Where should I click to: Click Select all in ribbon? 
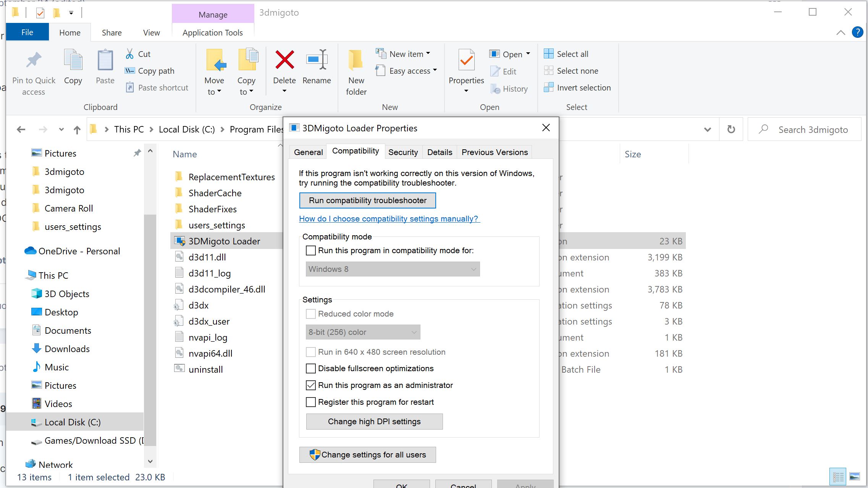566,54
